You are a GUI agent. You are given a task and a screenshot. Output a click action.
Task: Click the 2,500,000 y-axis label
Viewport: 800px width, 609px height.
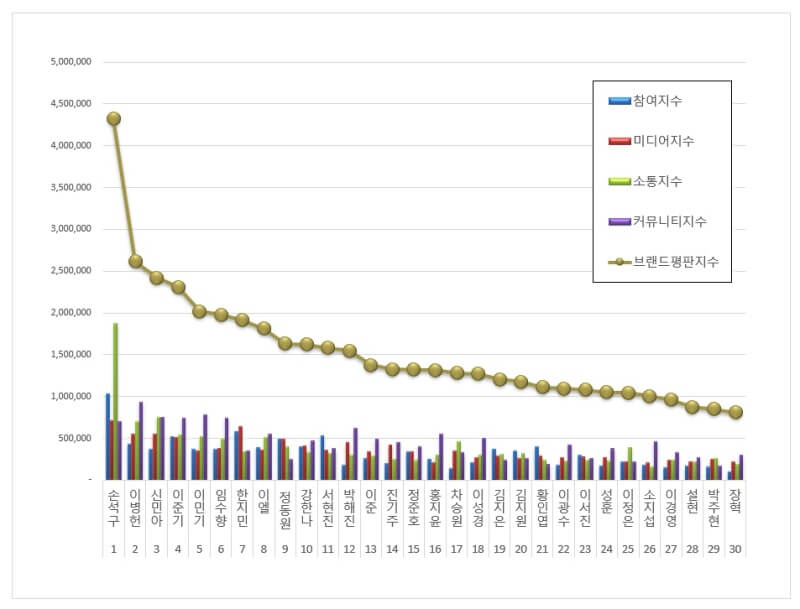point(71,271)
